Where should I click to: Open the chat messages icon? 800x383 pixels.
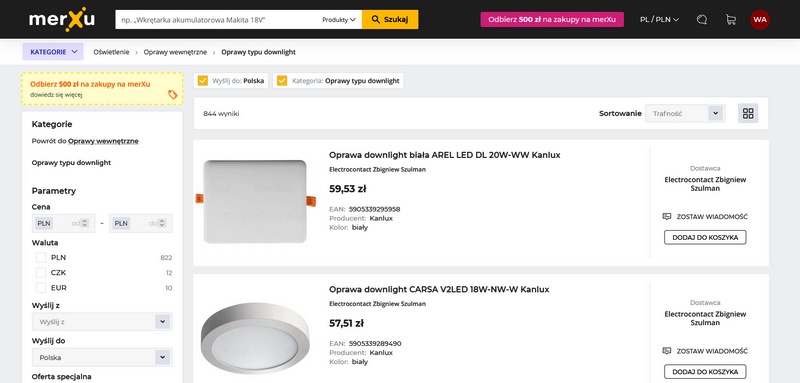click(x=702, y=19)
